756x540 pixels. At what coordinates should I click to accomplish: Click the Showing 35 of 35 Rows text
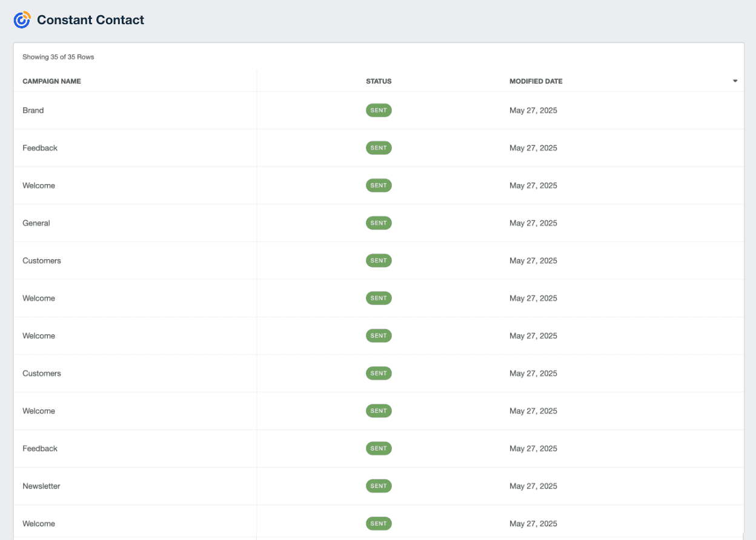pos(58,56)
